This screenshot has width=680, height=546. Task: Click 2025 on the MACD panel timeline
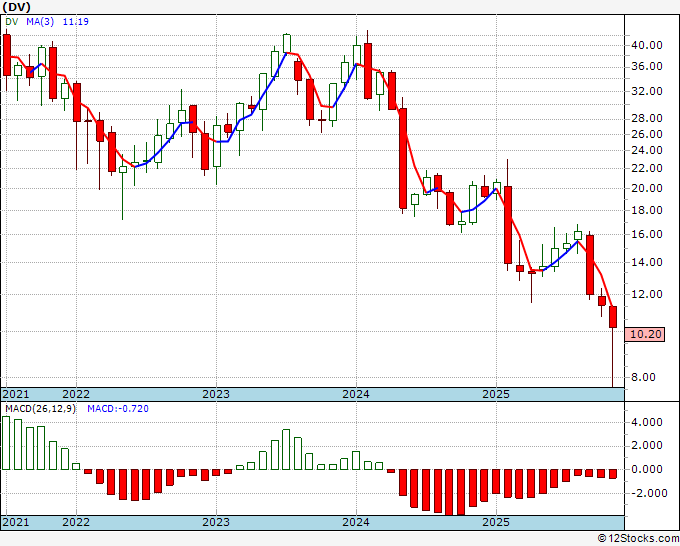[496, 522]
